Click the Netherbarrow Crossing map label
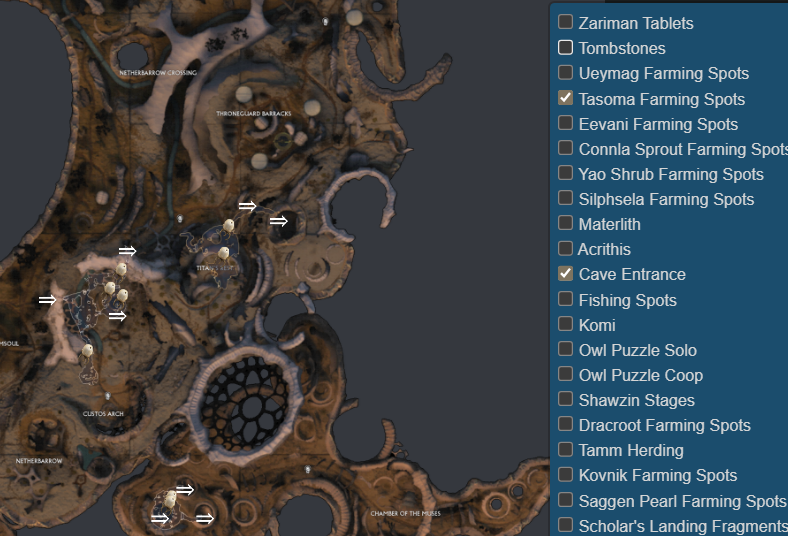The width and height of the screenshot is (788, 536). (x=158, y=73)
